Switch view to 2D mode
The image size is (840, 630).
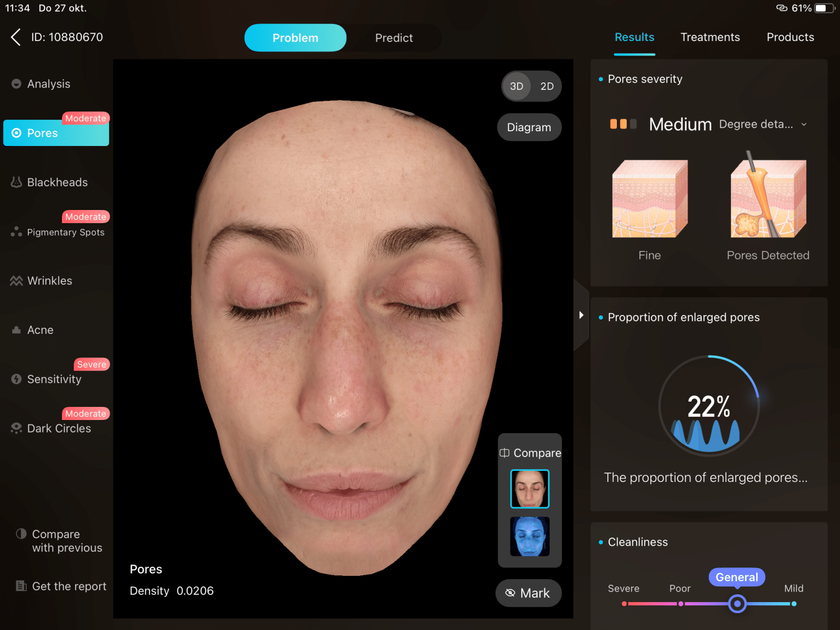pos(547,86)
